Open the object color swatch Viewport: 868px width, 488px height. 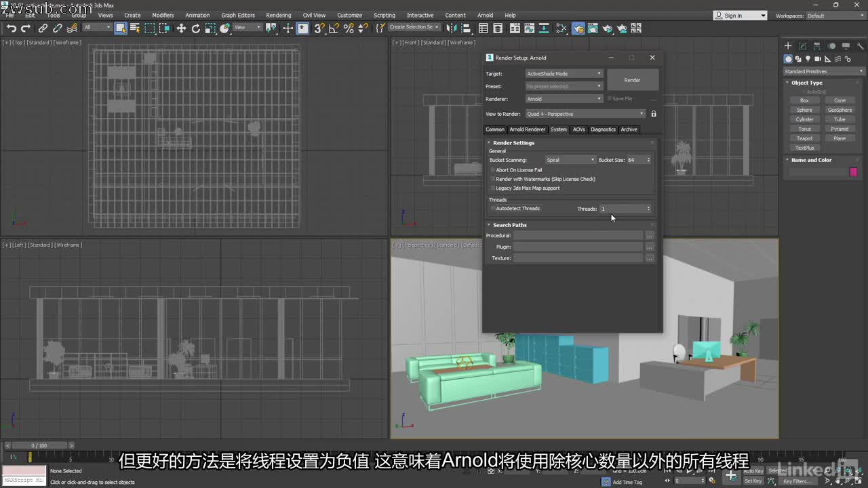pos(853,172)
